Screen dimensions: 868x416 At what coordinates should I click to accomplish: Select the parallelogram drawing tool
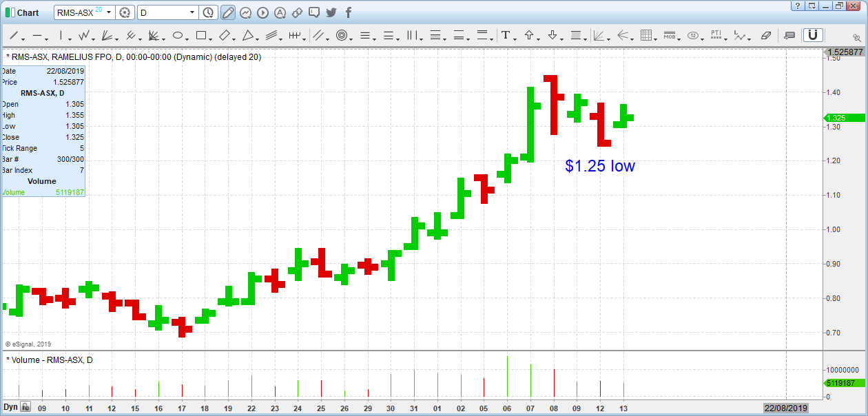tap(224, 35)
